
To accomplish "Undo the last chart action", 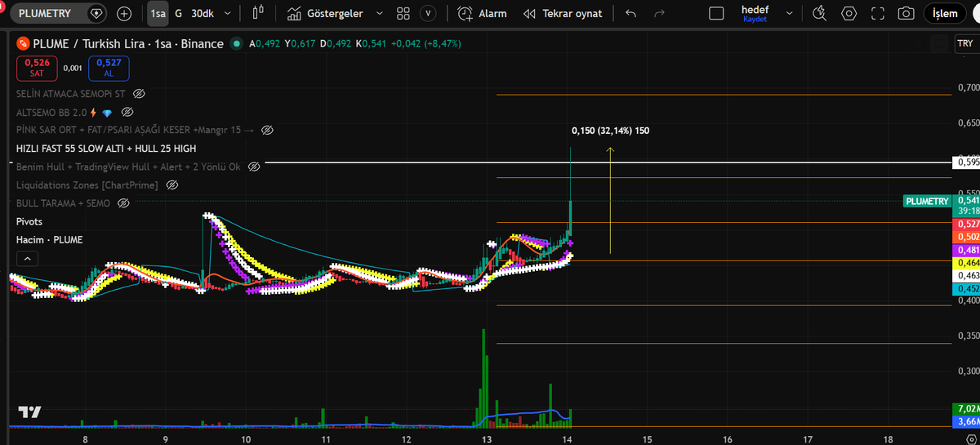I will 630,13.
